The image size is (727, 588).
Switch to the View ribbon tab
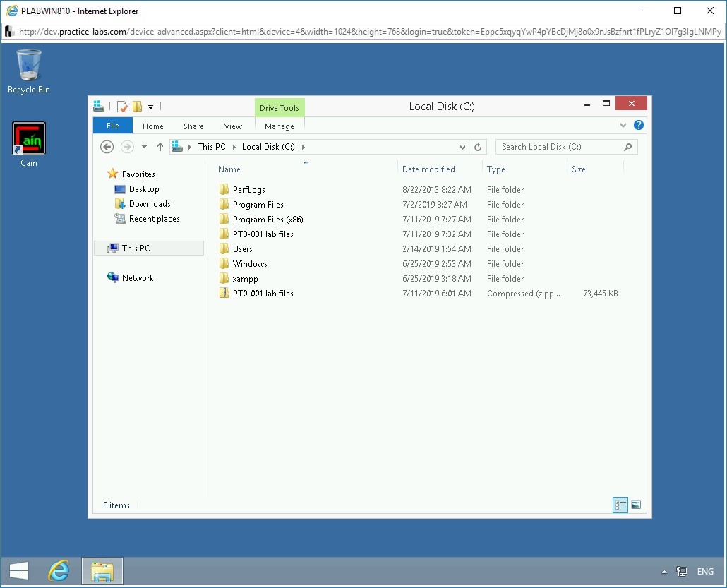pos(233,126)
